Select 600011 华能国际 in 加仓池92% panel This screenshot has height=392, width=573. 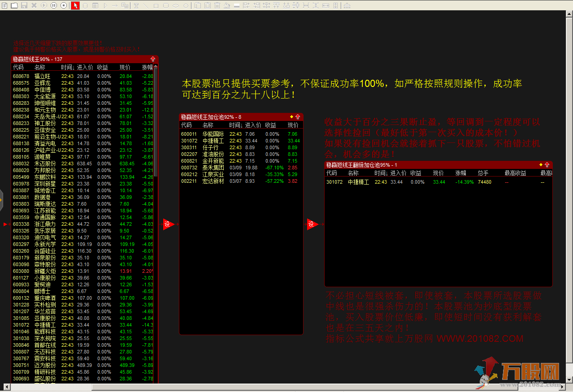coord(241,134)
